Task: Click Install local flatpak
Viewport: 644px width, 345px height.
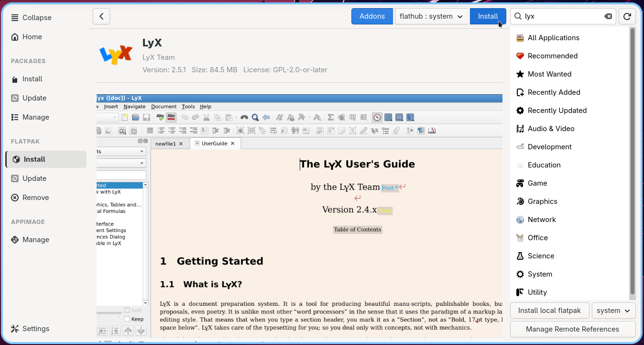Action: [550, 311]
